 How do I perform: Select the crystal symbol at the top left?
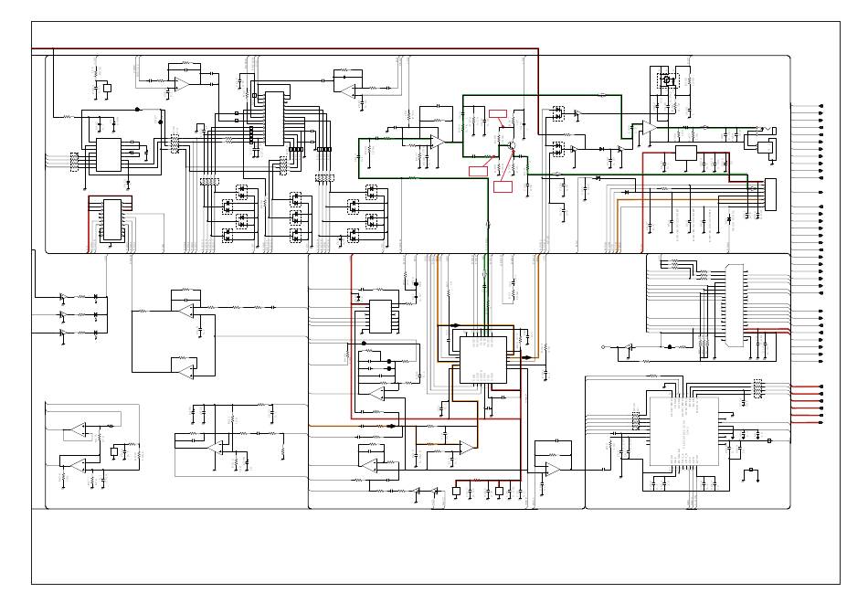[x=108, y=88]
